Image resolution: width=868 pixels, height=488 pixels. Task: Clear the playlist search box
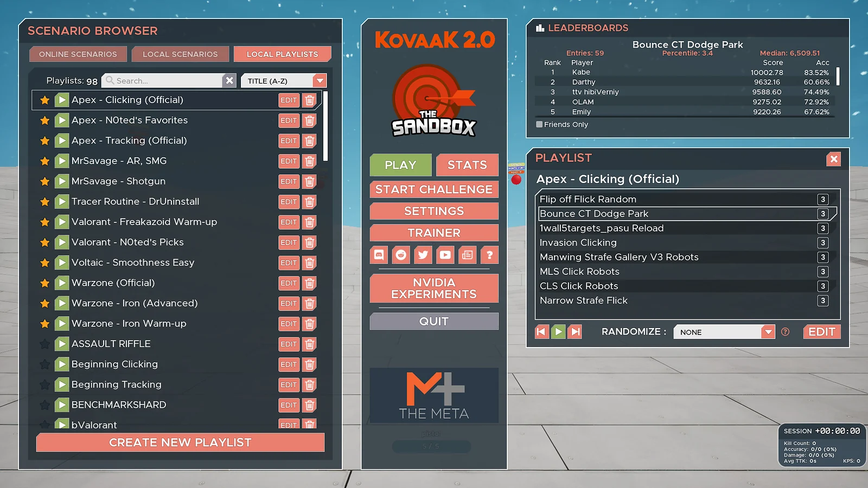(229, 81)
